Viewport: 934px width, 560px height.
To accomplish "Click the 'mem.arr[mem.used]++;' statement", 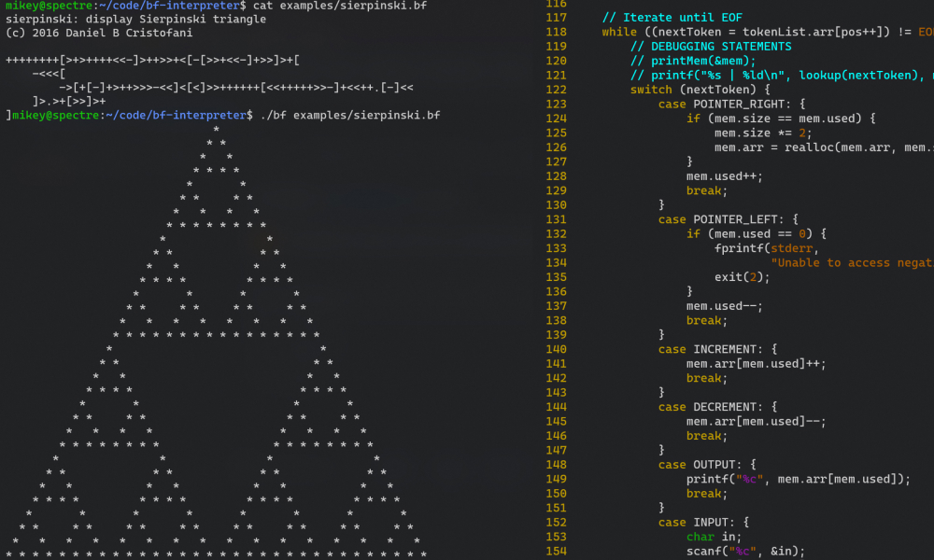I will pos(757,364).
